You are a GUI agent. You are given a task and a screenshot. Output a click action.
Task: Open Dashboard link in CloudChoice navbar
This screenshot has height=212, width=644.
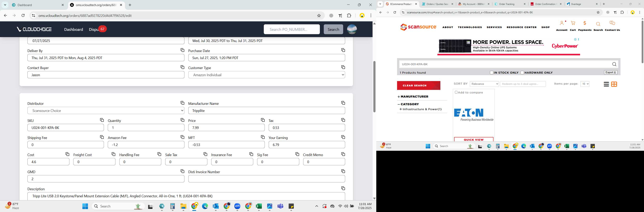pos(73,29)
